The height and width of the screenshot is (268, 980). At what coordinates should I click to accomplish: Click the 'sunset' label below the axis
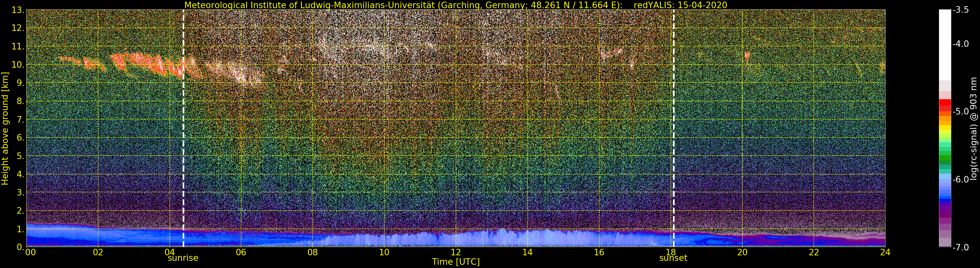(673, 258)
